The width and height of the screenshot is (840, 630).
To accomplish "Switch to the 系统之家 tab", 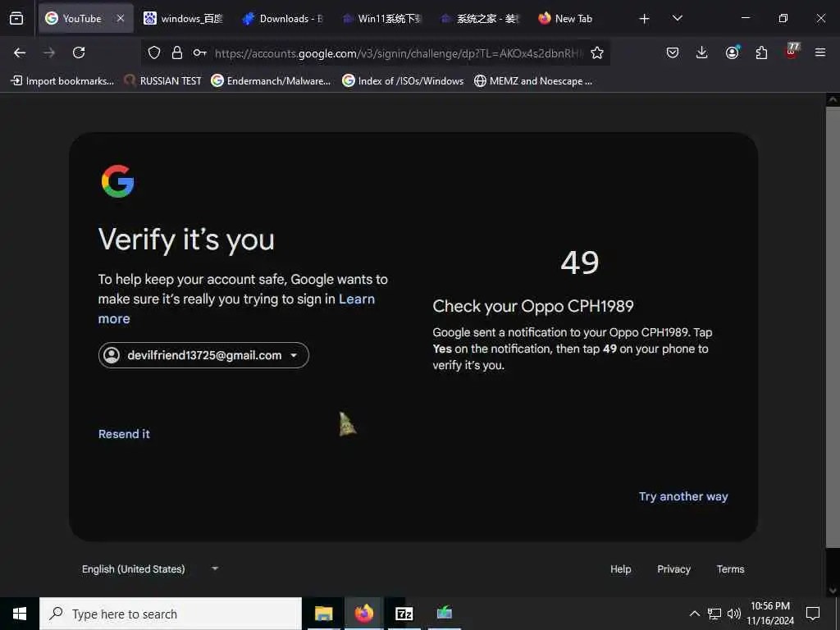I will (480, 18).
